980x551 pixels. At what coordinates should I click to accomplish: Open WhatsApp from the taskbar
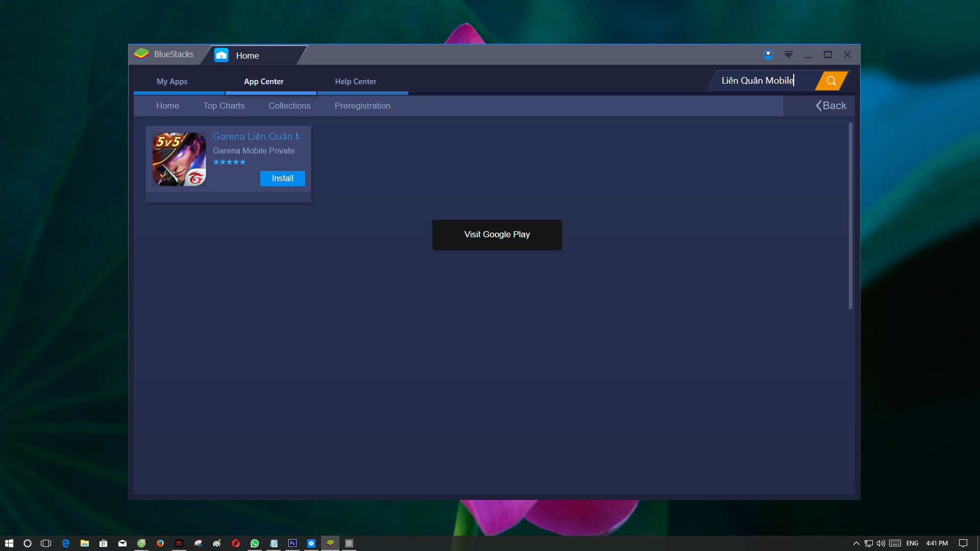coord(255,543)
